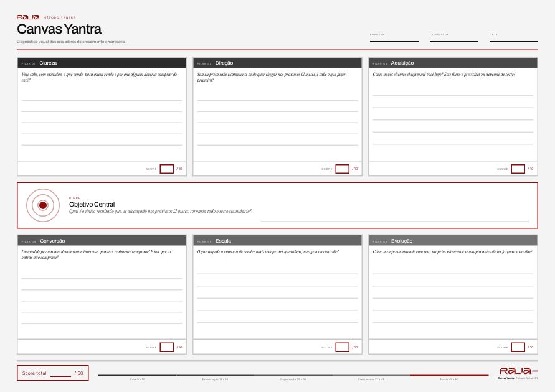The width and height of the screenshot is (555, 392).
Task: Click the Aquisição pillar header
Action: tap(453, 63)
